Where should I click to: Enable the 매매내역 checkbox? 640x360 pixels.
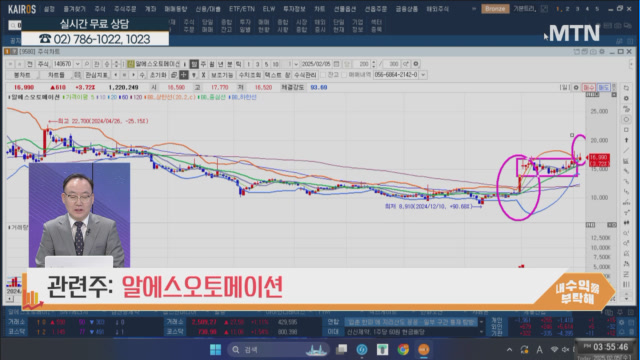[343, 75]
